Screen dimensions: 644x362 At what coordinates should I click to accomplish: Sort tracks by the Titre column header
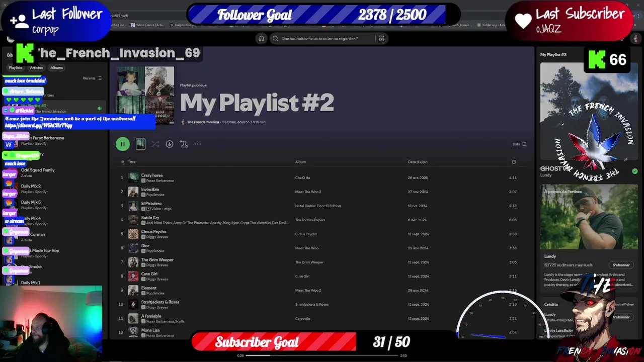pyautogui.click(x=132, y=162)
